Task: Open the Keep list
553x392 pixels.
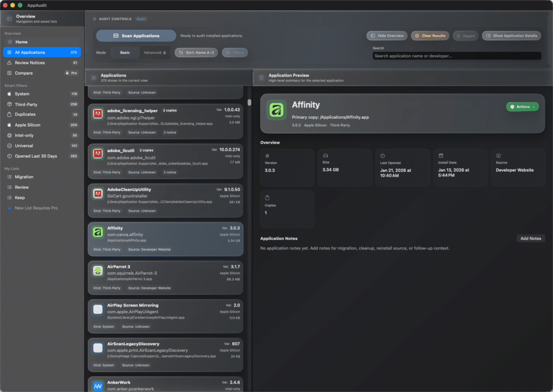Action: (42, 198)
